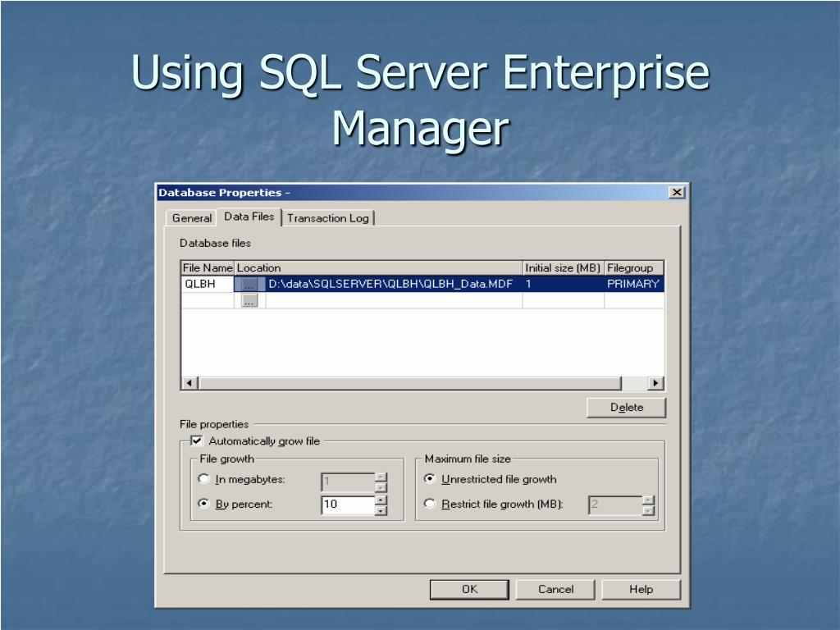Click the In megabytes spinner up arrow

(x=381, y=477)
